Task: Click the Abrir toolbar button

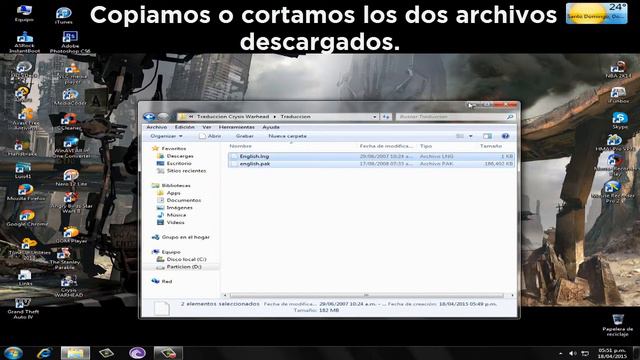Action: tap(210, 136)
